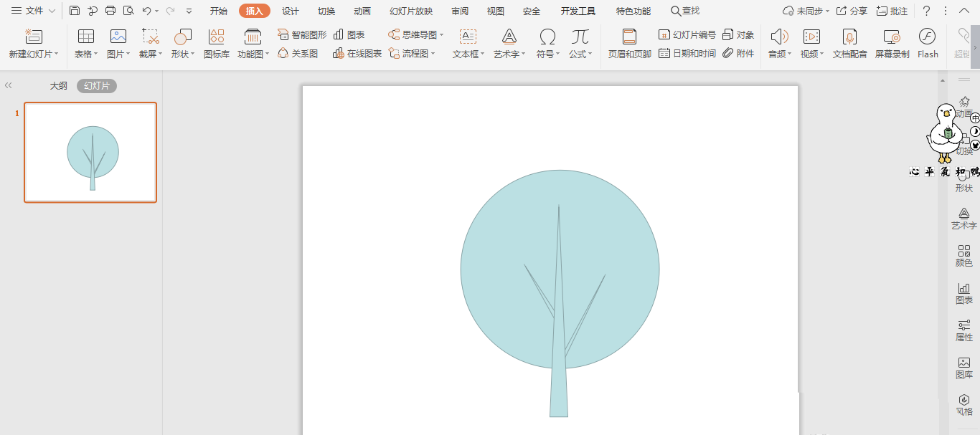
Task: Select slide 1 thumbnail in panel
Action: [90, 152]
